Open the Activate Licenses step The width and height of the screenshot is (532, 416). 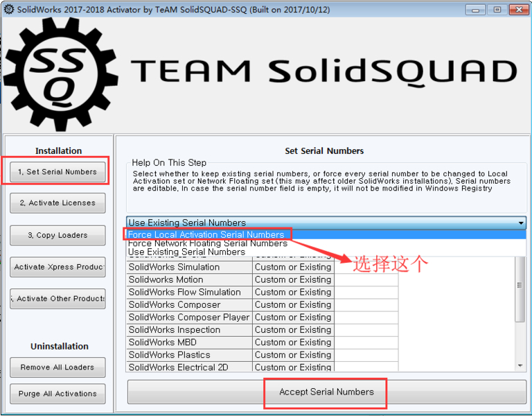[57, 202]
